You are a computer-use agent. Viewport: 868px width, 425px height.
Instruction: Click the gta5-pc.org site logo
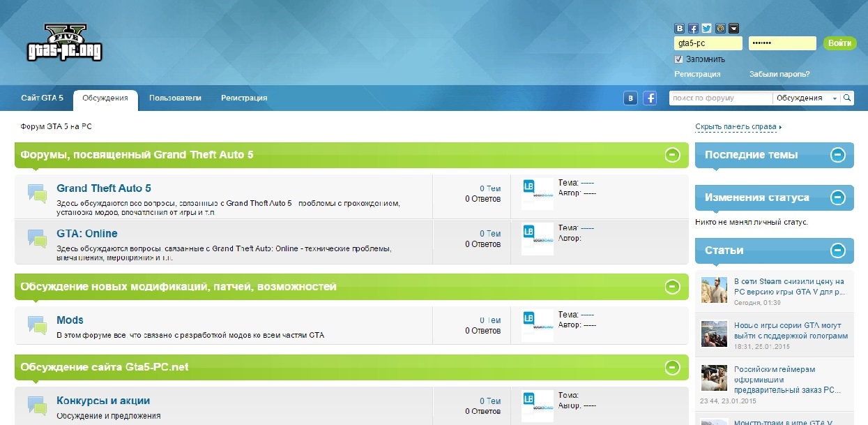66,43
